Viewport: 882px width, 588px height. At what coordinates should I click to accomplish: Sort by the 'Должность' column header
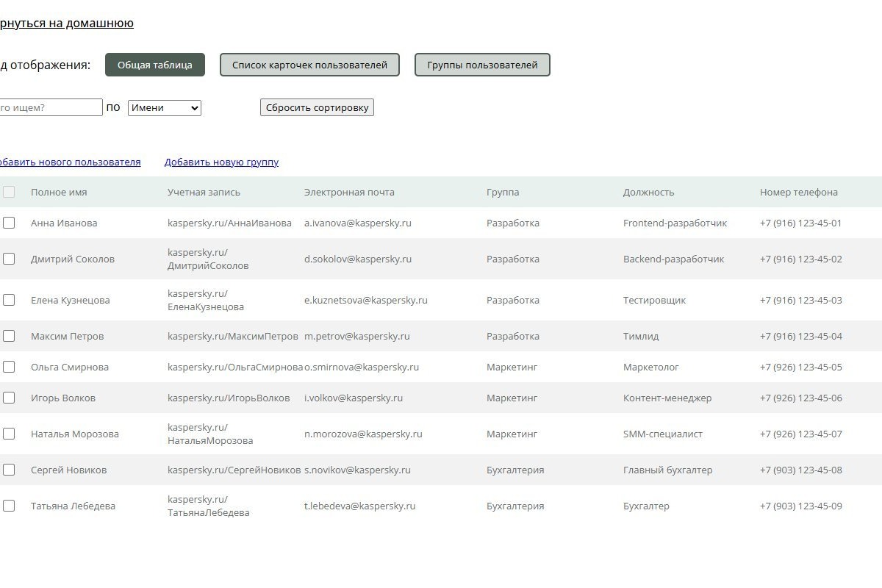(x=648, y=192)
